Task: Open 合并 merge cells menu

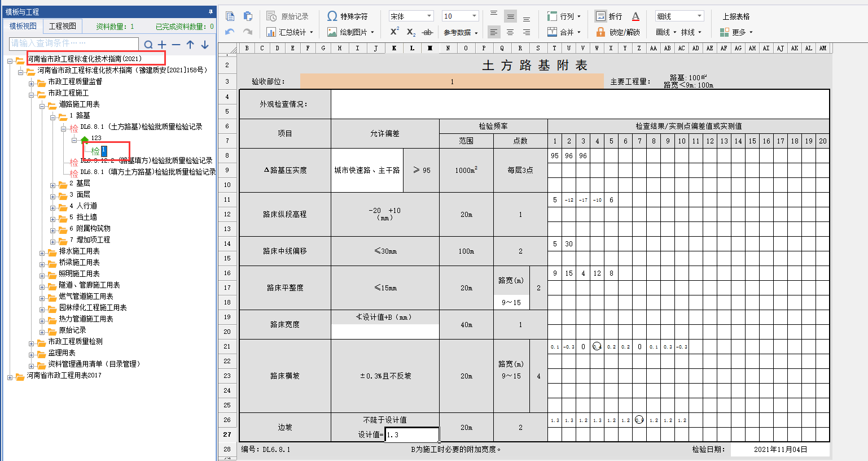Action: 563,32
